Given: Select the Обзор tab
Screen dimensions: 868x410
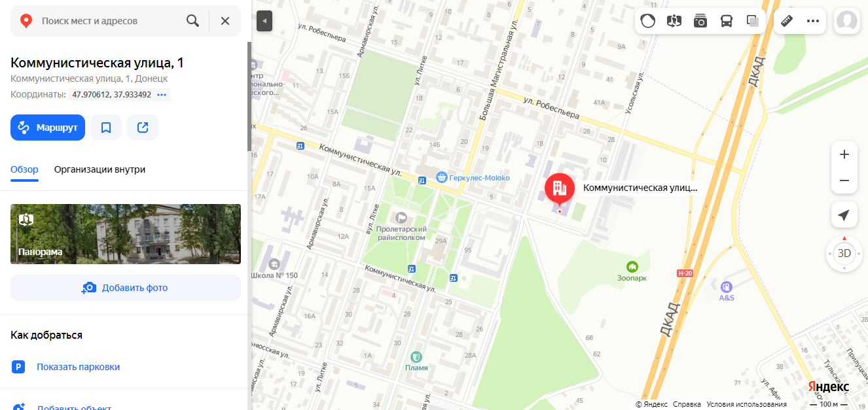Looking at the screenshot, I should pos(24,169).
